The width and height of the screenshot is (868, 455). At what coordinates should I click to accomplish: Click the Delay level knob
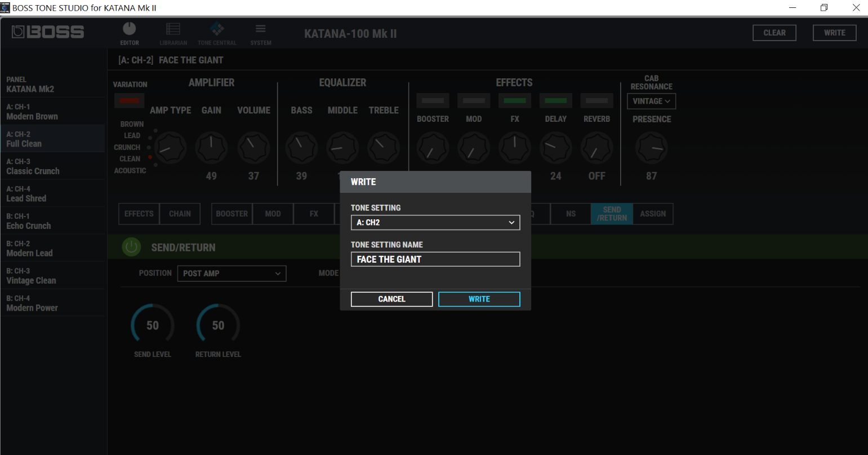click(556, 148)
